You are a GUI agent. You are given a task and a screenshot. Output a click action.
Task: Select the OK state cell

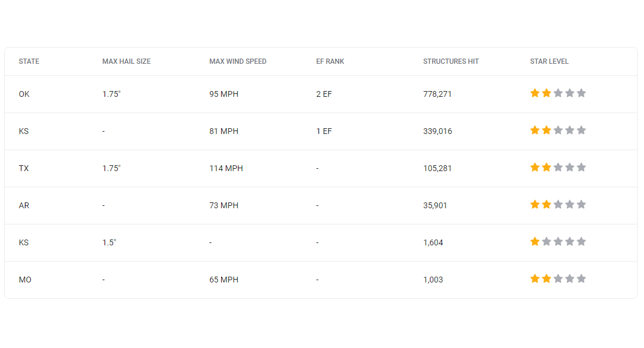click(24, 94)
